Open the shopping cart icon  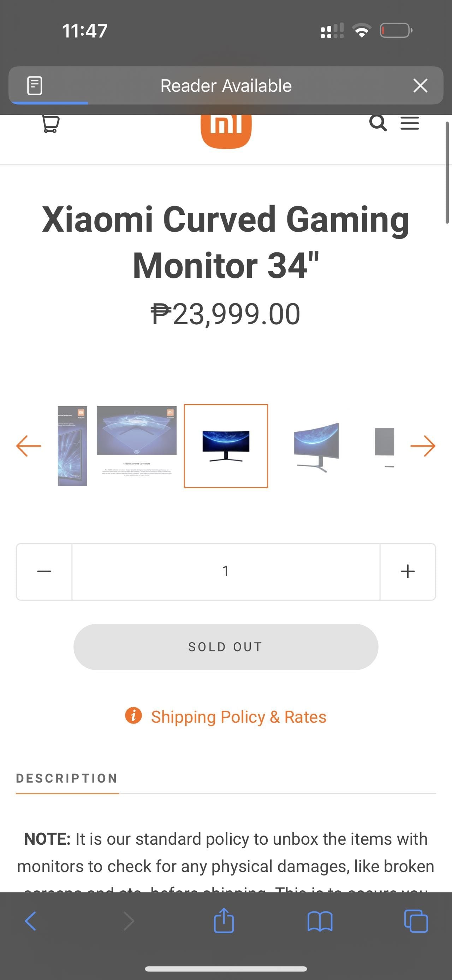(x=50, y=124)
